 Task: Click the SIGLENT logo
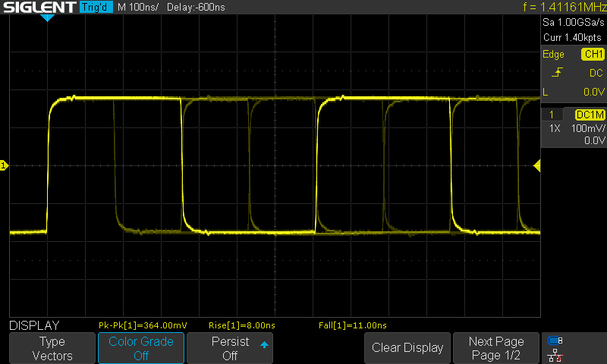39,8
